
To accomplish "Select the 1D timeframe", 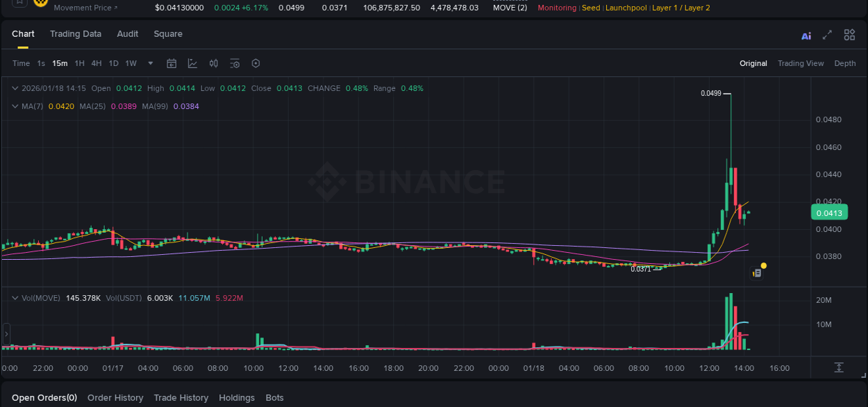I will click(113, 63).
